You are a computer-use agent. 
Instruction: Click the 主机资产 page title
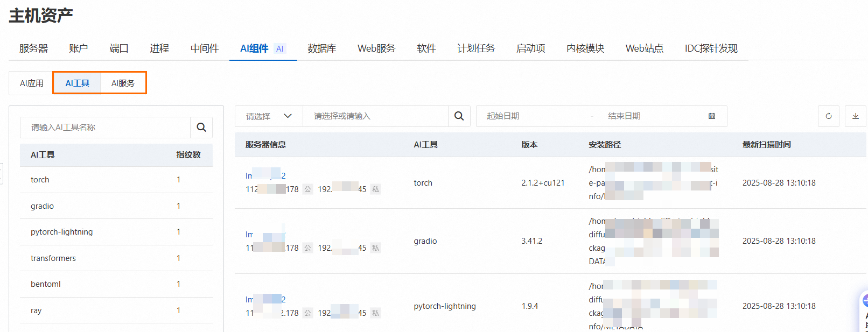[x=41, y=16]
